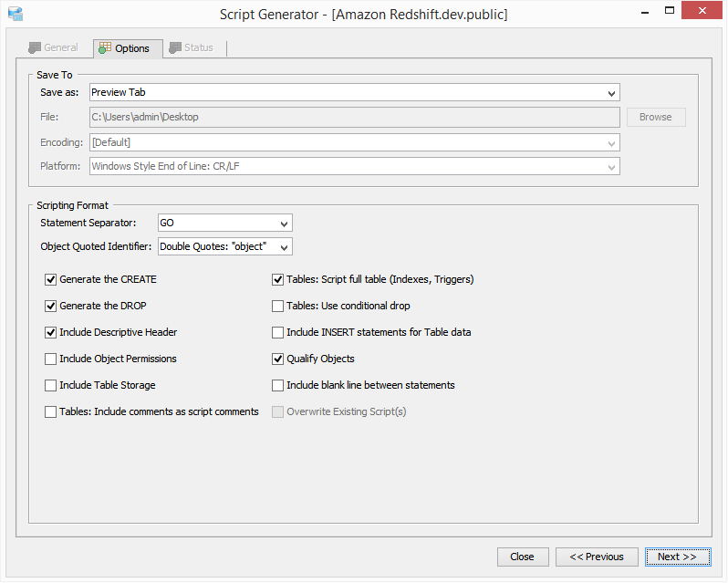Open the Status tab
The image size is (728, 583).
[x=191, y=47]
